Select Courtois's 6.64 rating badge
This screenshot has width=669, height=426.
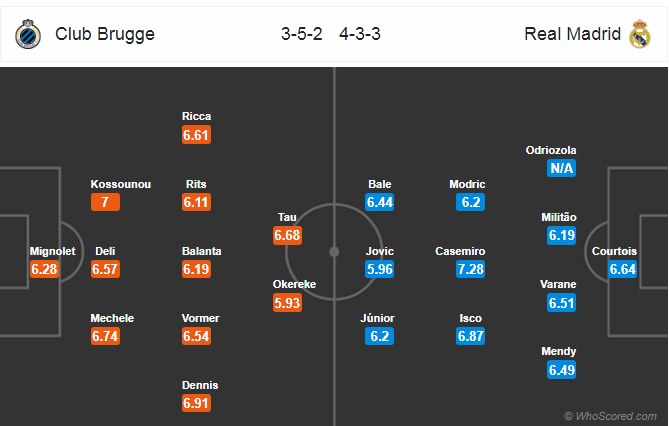pos(622,269)
